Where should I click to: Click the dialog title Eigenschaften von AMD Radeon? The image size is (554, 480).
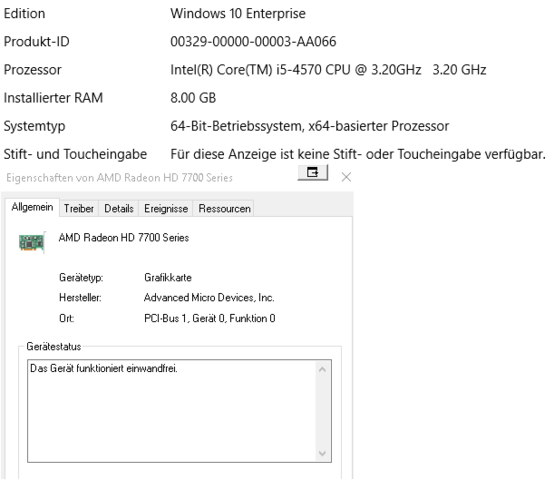(x=119, y=178)
